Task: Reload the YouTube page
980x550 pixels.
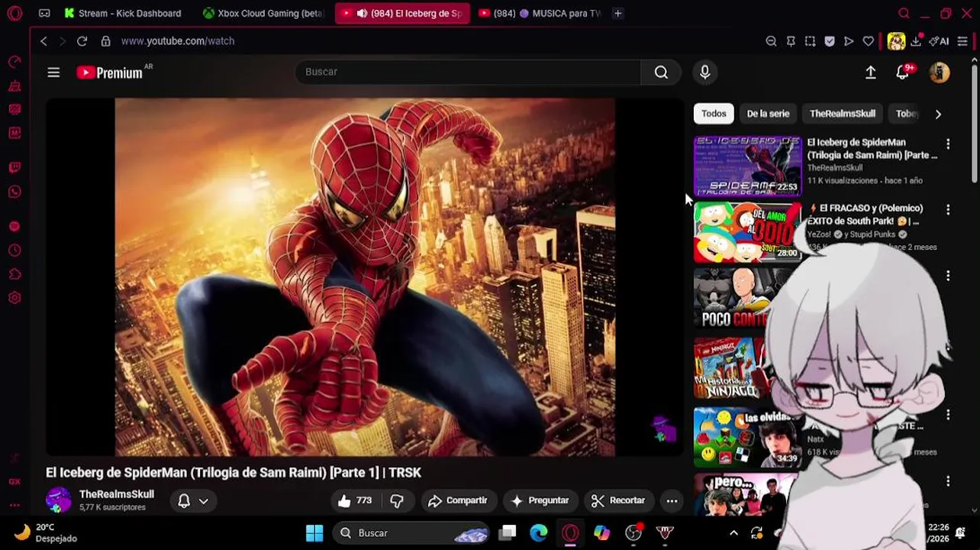Action: [82, 41]
